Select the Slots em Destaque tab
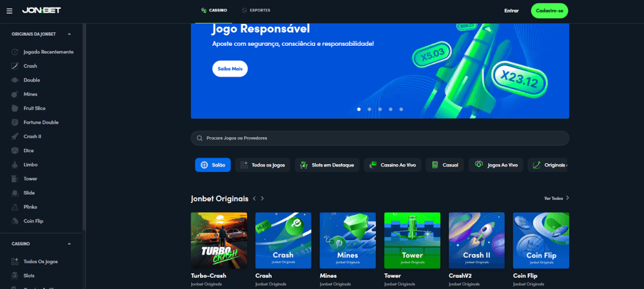This screenshot has width=644, height=289. [x=327, y=165]
